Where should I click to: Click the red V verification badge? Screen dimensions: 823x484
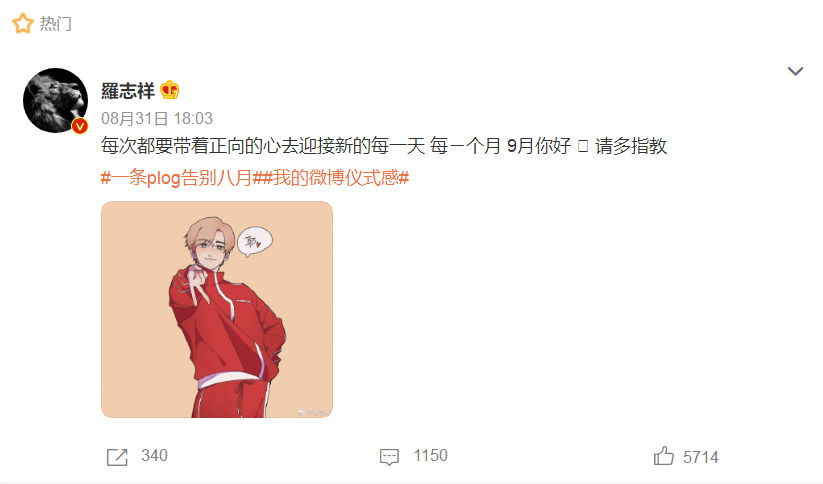click(x=80, y=126)
